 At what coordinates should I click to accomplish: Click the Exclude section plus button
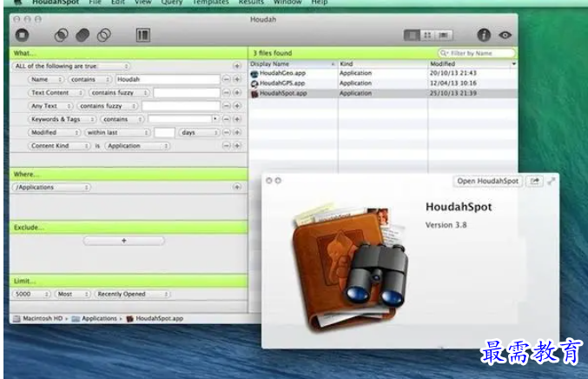point(123,241)
